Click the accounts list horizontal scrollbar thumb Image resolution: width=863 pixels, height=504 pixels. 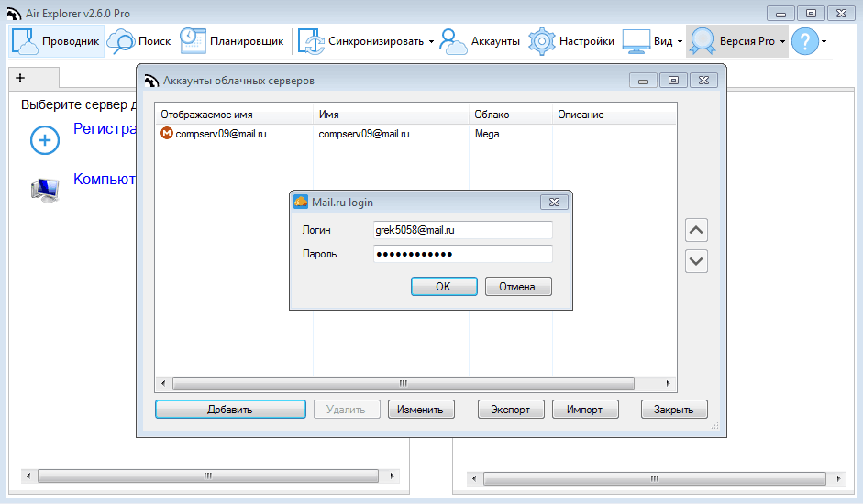tap(404, 383)
